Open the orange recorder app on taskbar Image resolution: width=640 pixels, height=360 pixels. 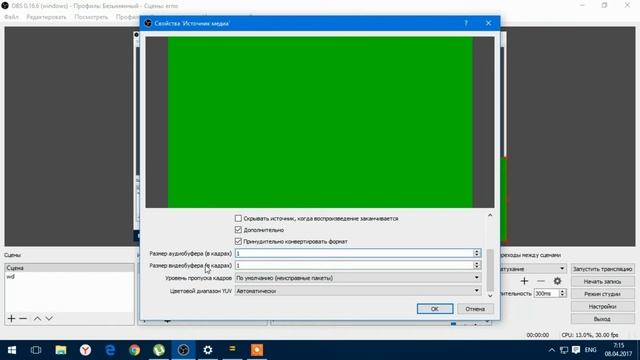click(x=257, y=350)
